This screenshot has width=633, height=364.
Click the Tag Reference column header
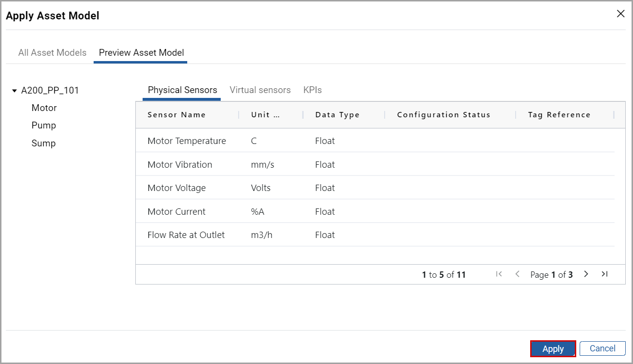pos(559,115)
